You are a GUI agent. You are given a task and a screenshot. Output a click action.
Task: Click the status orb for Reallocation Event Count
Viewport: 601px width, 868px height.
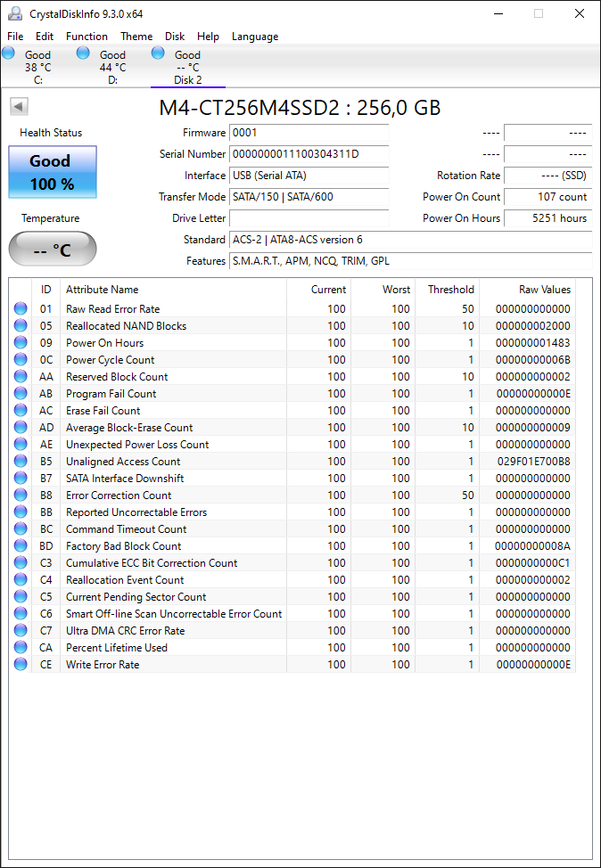pyautogui.click(x=21, y=579)
